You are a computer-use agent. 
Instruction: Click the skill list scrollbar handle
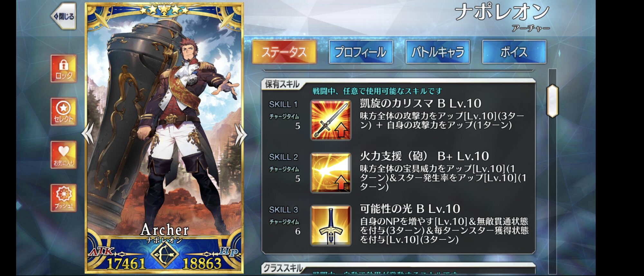click(552, 101)
